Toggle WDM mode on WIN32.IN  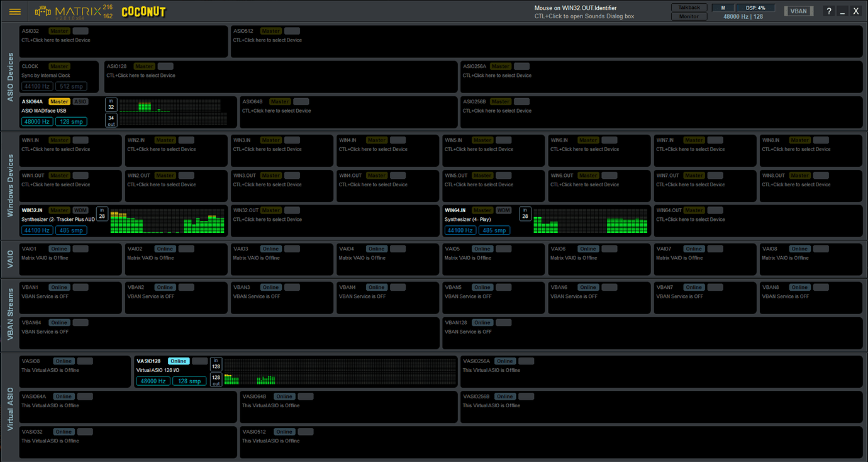pos(82,210)
